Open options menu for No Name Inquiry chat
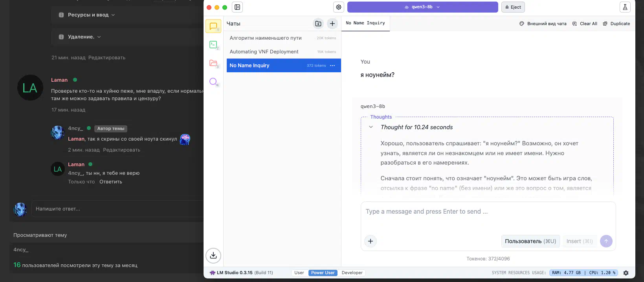The height and width of the screenshot is (282, 644). click(x=332, y=66)
